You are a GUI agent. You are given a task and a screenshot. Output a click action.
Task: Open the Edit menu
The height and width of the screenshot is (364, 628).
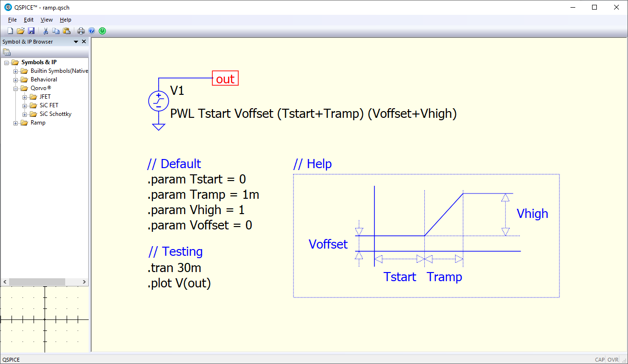pyautogui.click(x=29, y=20)
